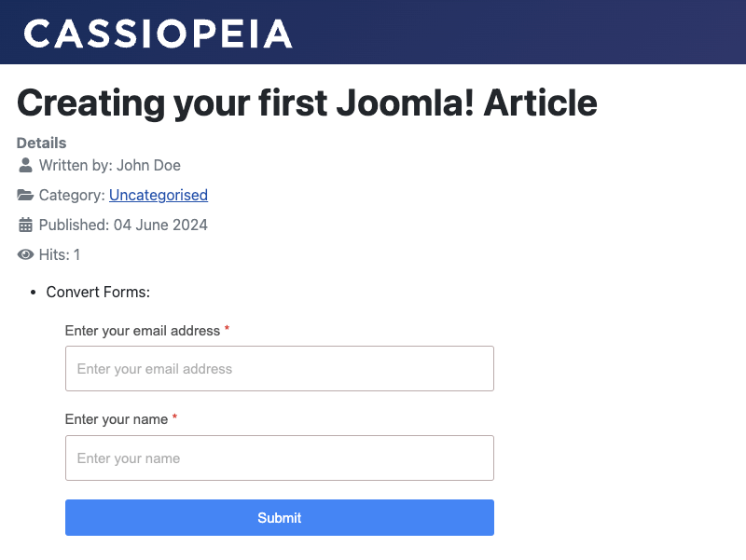Click the 'Published: 04 June 2024' text
This screenshot has height=560, width=746.
tap(123, 225)
